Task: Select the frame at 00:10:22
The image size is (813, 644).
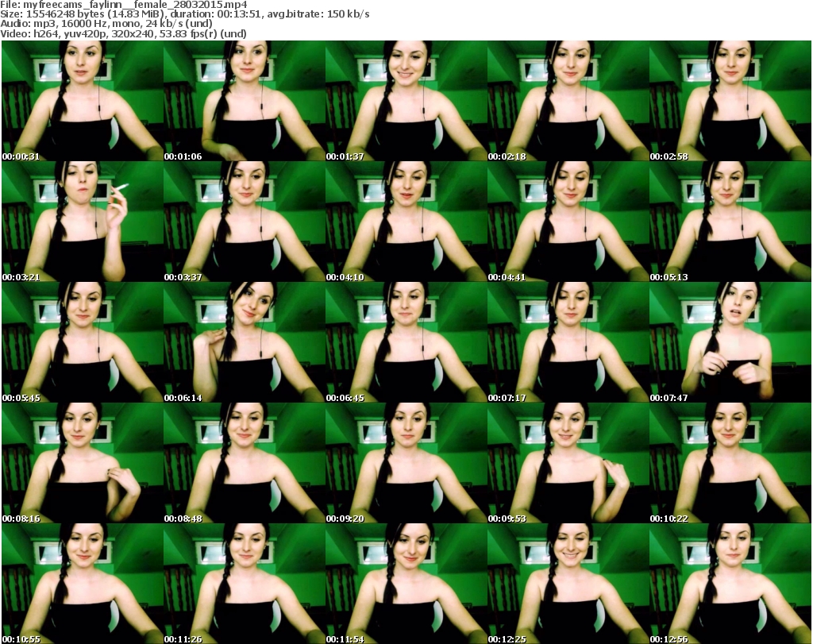Action: 730,463
